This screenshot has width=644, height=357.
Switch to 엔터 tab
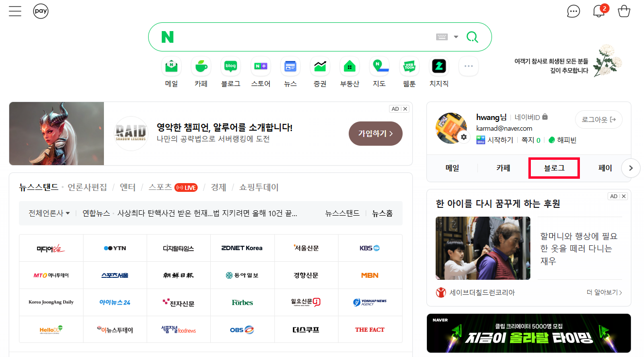click(127, 187)
